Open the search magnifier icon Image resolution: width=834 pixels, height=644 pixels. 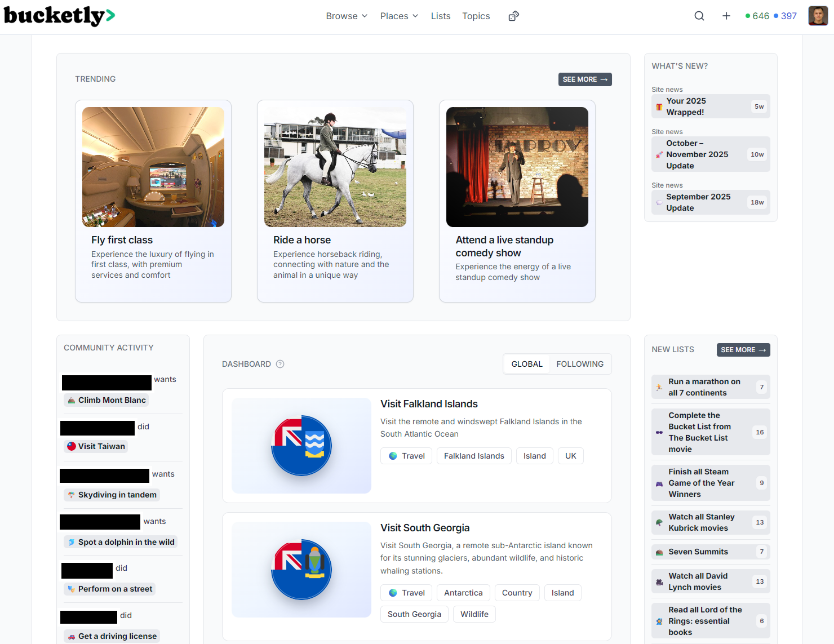699,16
